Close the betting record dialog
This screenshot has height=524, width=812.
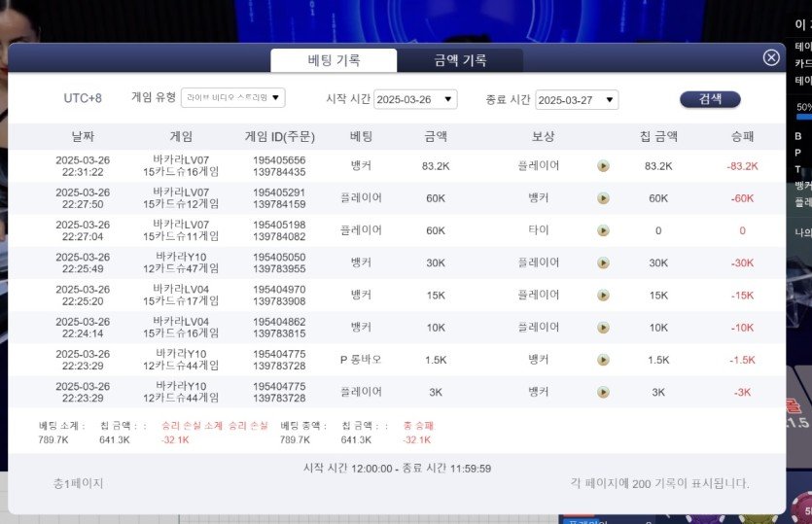click(x=771, y=57)
